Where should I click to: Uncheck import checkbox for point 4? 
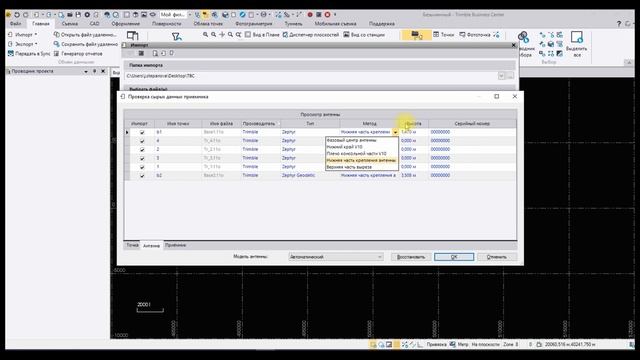(142, 141)
